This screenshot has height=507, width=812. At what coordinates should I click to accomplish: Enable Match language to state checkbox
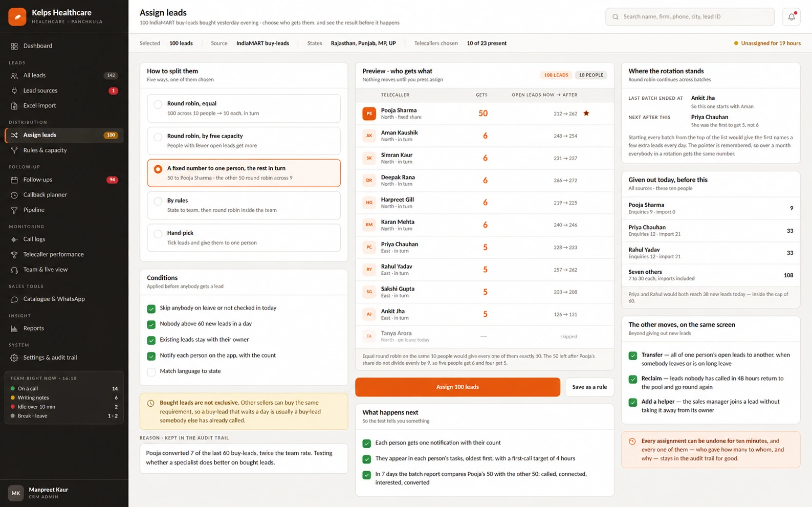(151, 372)
